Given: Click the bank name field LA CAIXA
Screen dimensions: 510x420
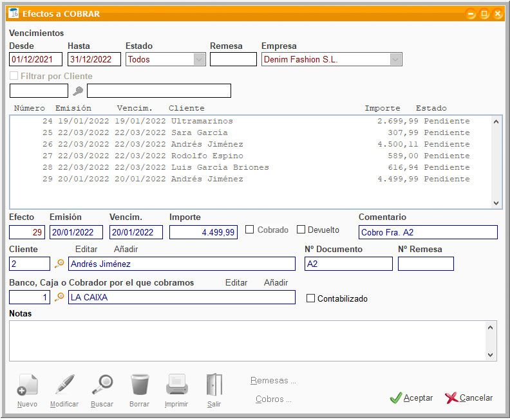Looking at the screenshot, I should 182,297.
